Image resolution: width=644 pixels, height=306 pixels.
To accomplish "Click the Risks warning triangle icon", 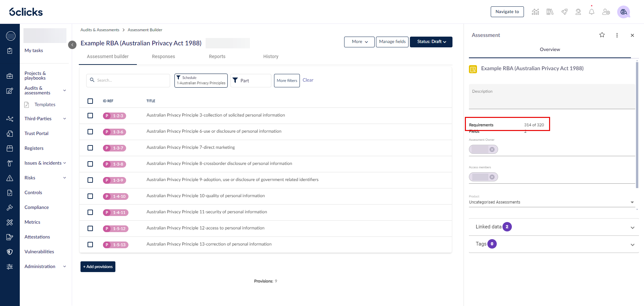I will (x=10, y=178).
